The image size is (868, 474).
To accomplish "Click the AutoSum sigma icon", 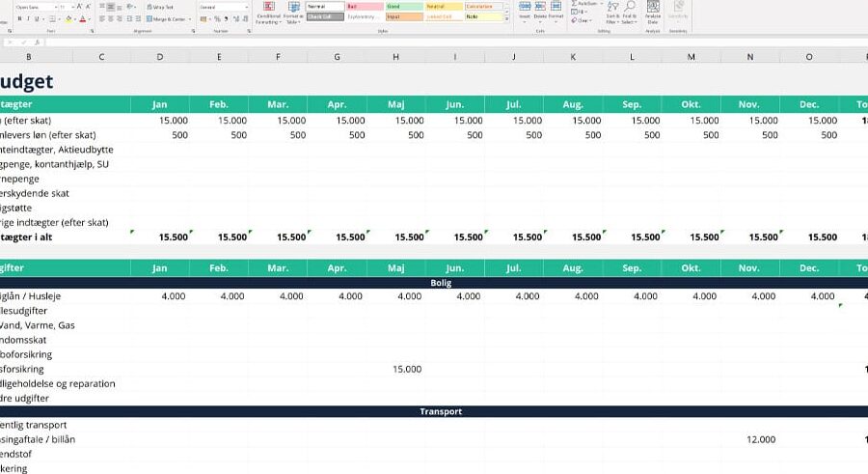I will (x=574, y=3).
